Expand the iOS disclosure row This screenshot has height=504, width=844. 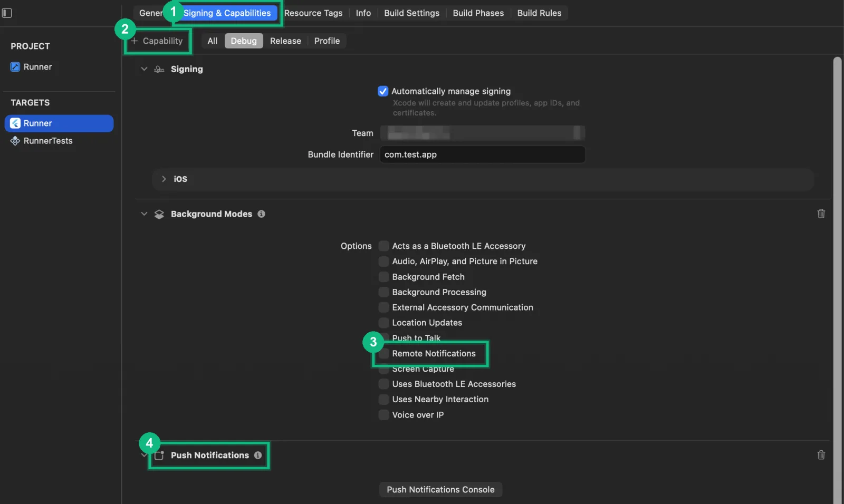[483, 179]
